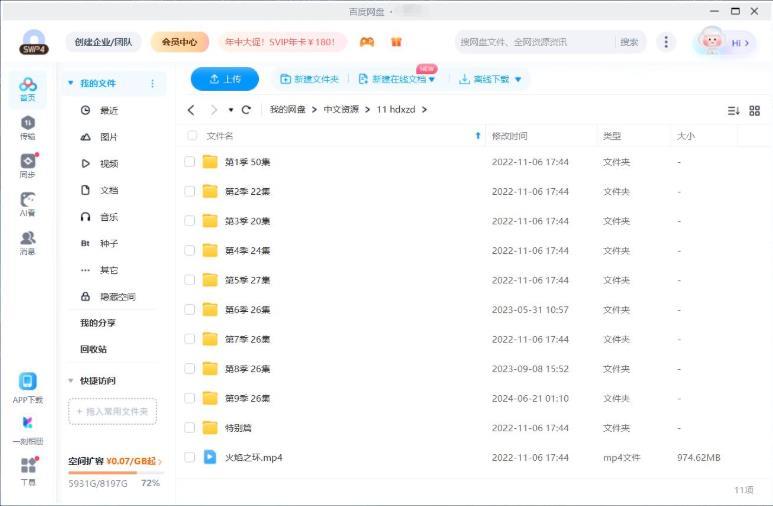Go back with the left arrow
The height and width of the screenshot is (506, 773).
(x=191, y=110)
